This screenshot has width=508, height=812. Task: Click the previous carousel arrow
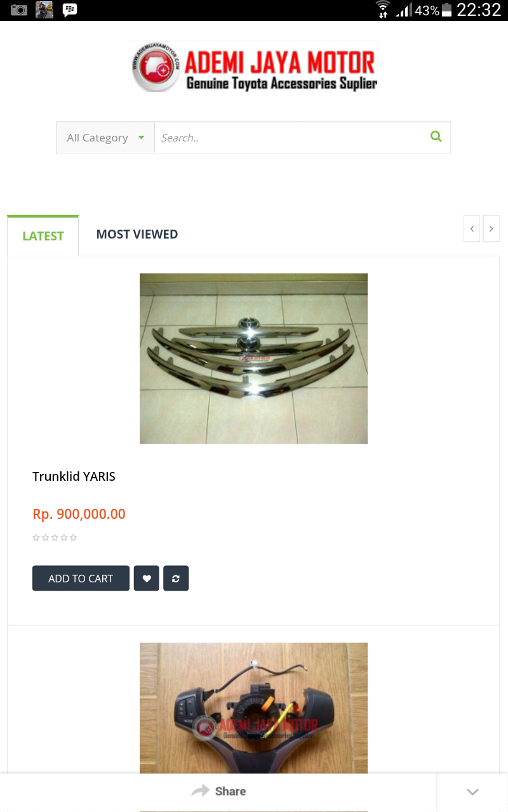(x=472, y=229)
